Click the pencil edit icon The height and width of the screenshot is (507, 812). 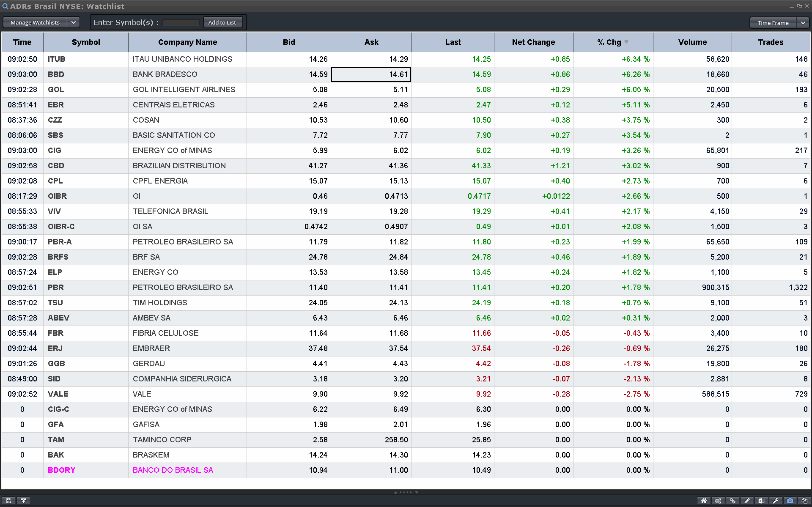[x=747, y=501]
